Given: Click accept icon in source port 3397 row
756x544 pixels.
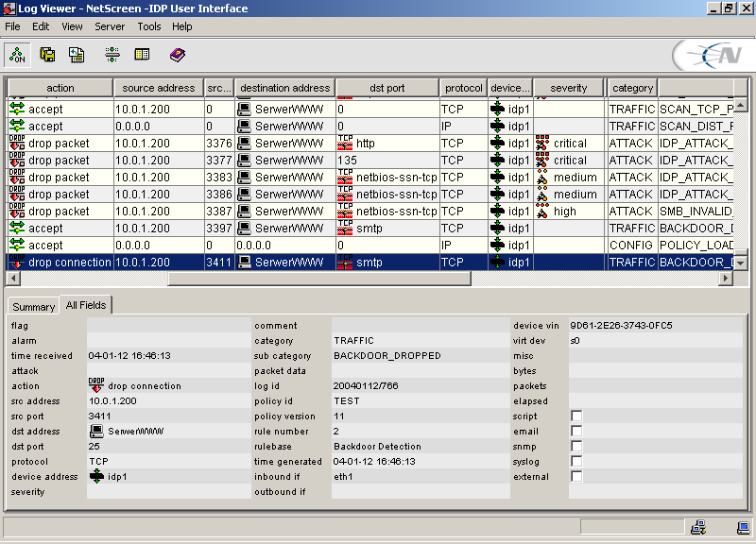Looking at the screenshot, I should point(17,228).
